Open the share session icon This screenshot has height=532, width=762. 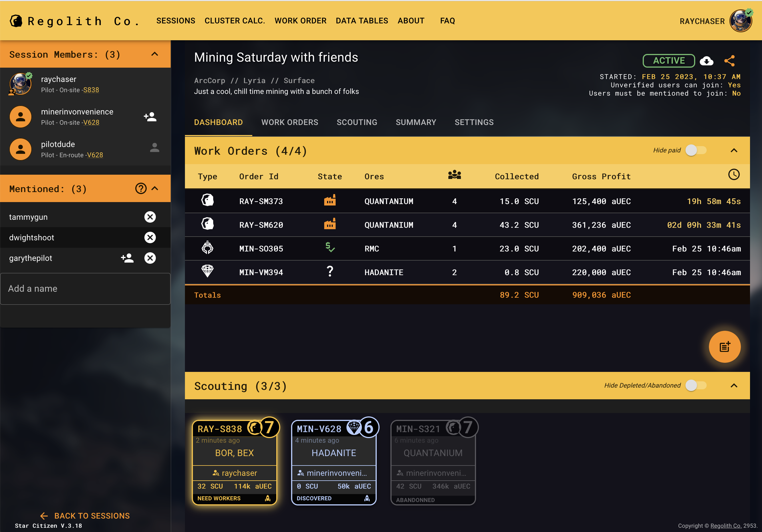pos(730,61)
